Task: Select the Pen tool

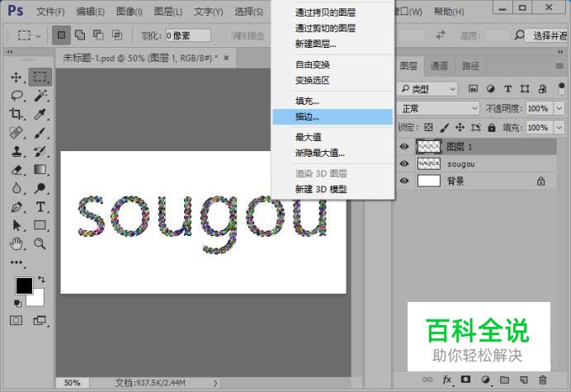Action: 16,207
